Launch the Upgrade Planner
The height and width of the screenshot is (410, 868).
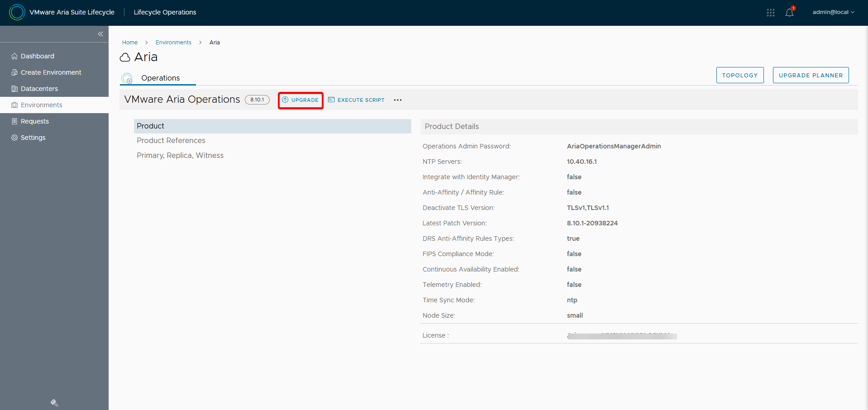pos(810,75)
